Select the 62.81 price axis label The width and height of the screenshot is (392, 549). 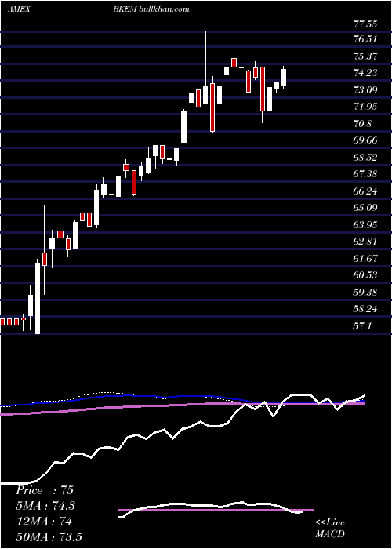pyautogui.click(x=366, y=242)
